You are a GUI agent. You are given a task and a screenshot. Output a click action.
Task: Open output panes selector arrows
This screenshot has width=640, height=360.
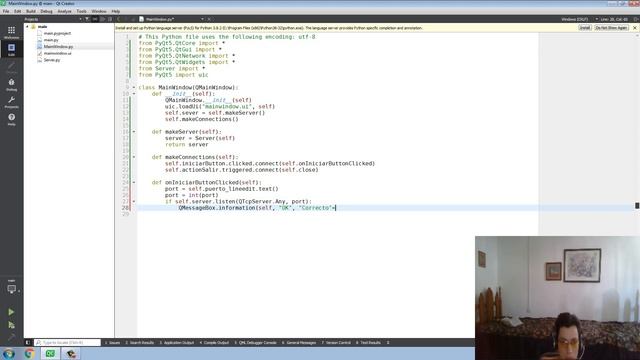pos(388,342)
